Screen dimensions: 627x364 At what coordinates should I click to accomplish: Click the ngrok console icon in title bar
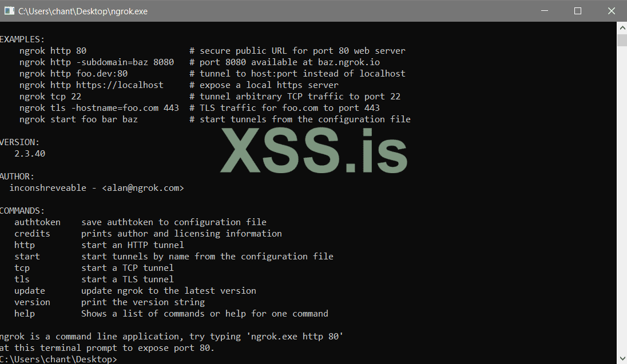(x=9, y=11)
